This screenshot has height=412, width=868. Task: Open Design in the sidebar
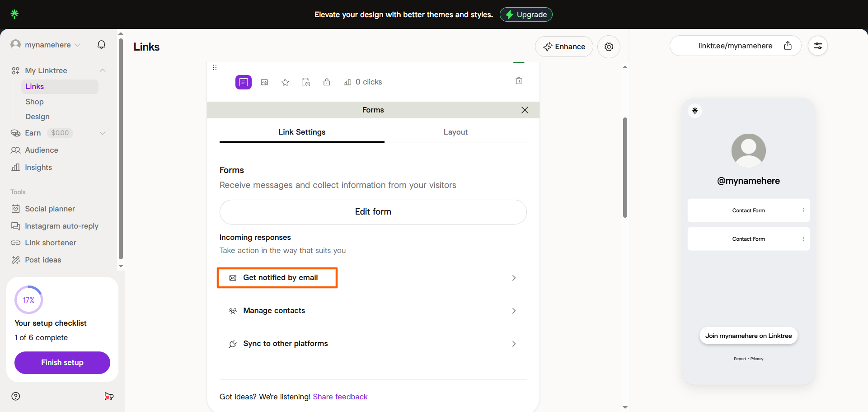[38, 117]
